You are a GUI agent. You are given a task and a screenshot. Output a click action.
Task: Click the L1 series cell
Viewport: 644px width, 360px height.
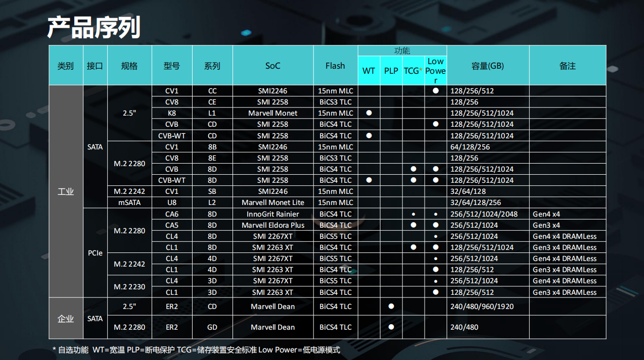[212, 113]
